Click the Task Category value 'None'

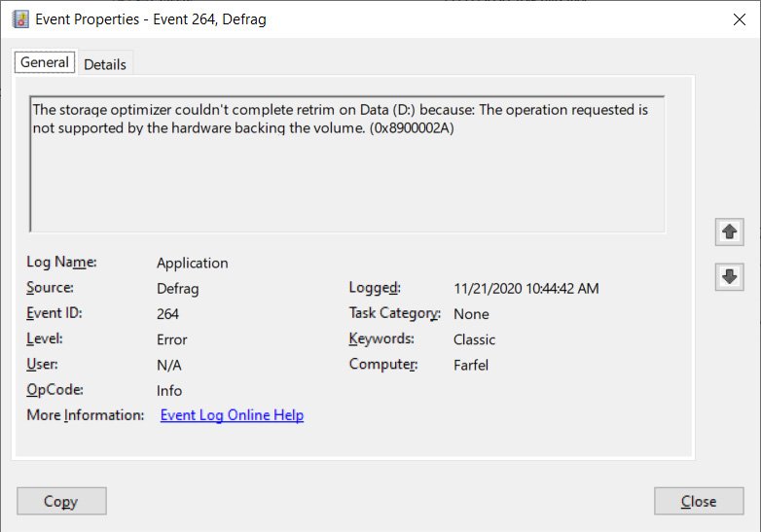(x=471, y=314)
